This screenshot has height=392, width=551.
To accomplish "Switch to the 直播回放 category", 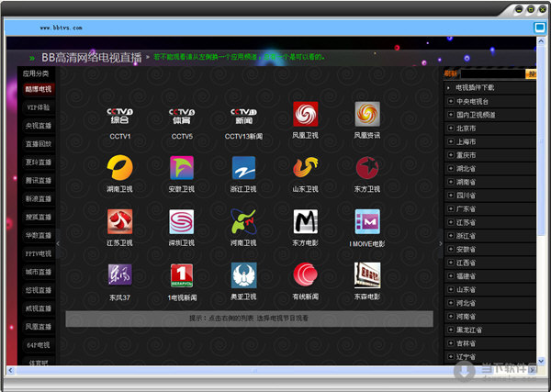I will pos(39,143).
